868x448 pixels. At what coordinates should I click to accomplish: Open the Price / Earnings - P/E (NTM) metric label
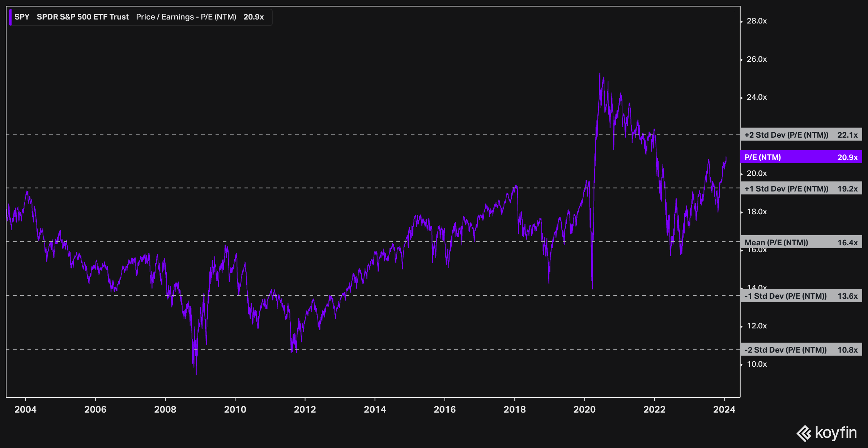186,17
